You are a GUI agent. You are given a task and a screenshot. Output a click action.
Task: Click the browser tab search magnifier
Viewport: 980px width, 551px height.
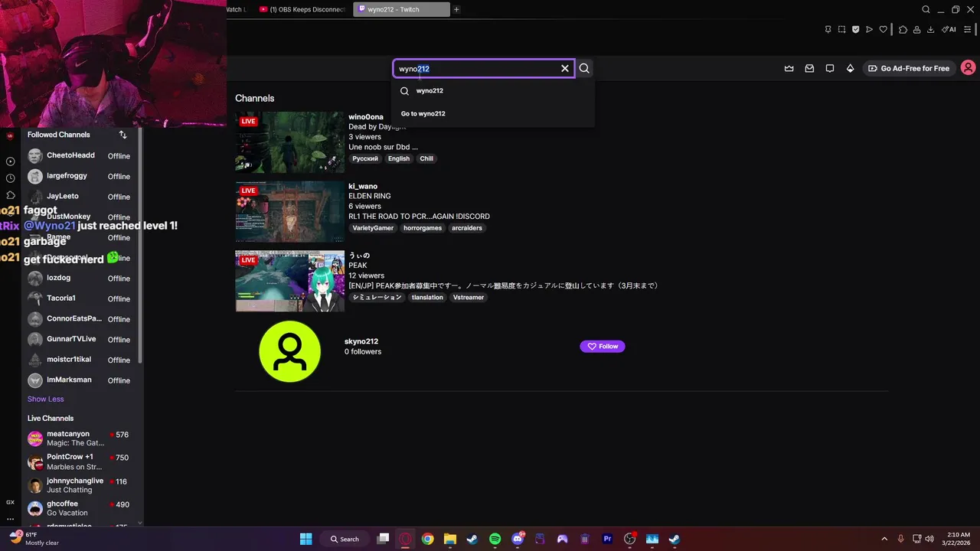point(926,9)
